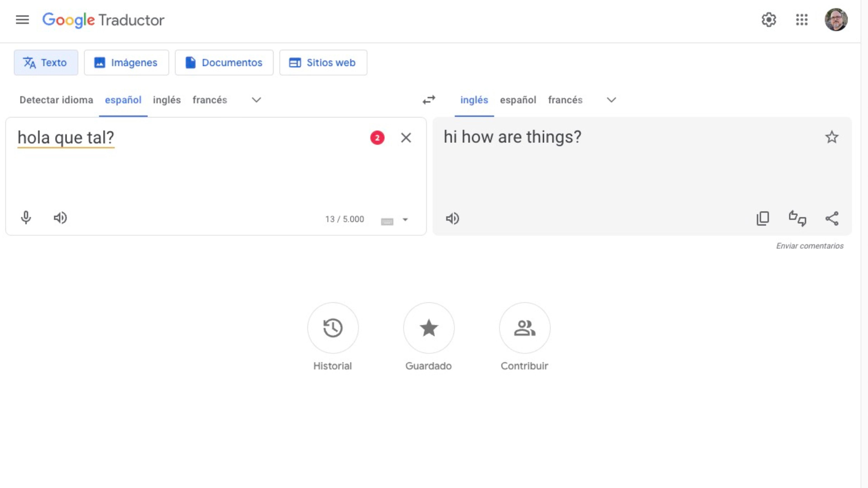This screenshot has height=488, width=868.
Task: Start voice input with microphone
Action: pos(26,218)
